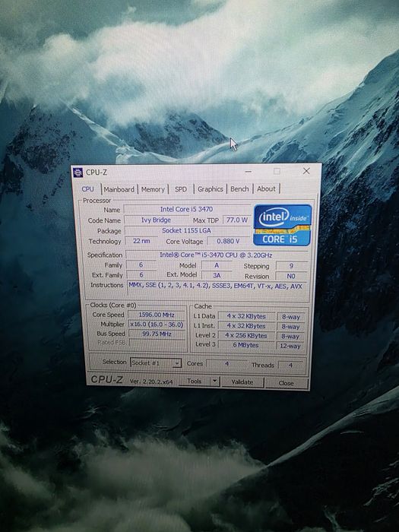Click the x16.0 multiplier value
The height and width of the screenshot is (532, 399).
pyautogui.click(x=157, y=325)
